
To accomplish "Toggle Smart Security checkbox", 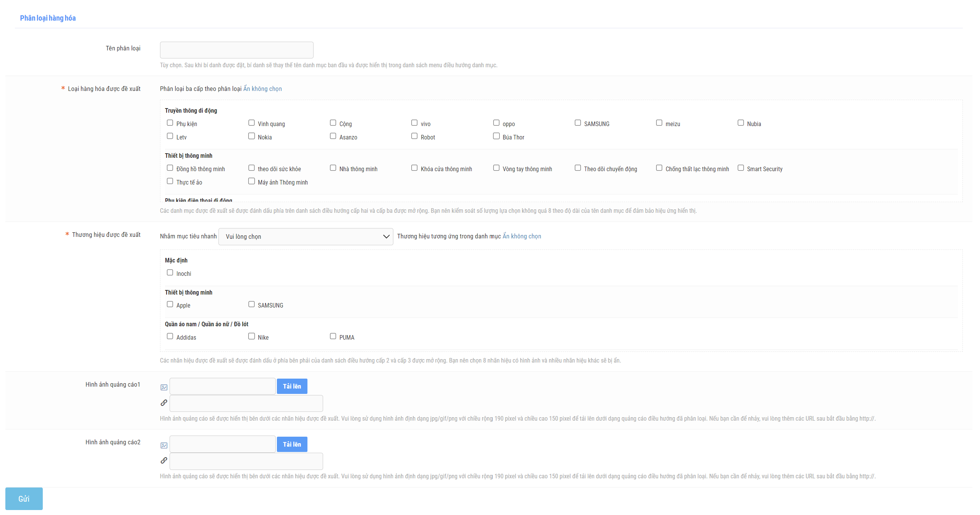I will [x=741, y=168].
